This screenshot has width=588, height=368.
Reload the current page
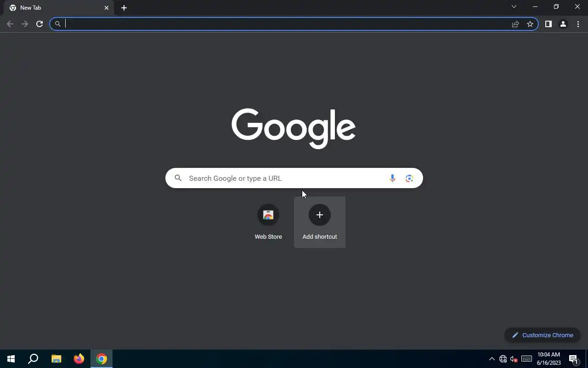[40, 24]
